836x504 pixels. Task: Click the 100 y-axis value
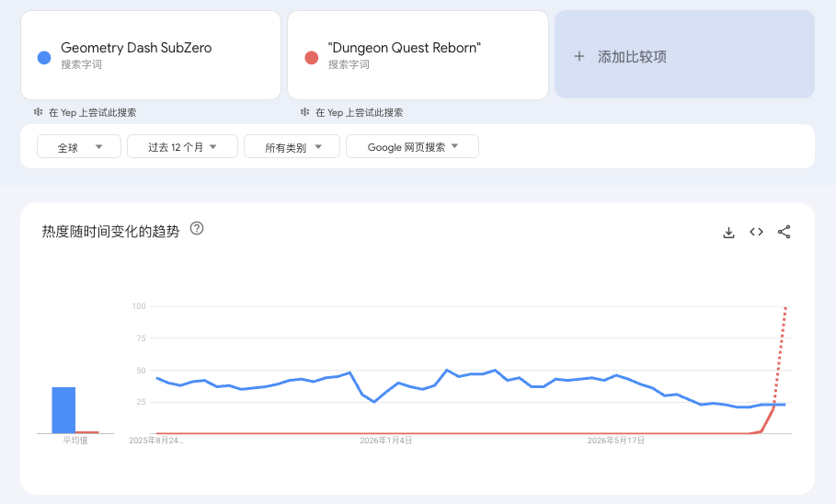coord(139,306)
